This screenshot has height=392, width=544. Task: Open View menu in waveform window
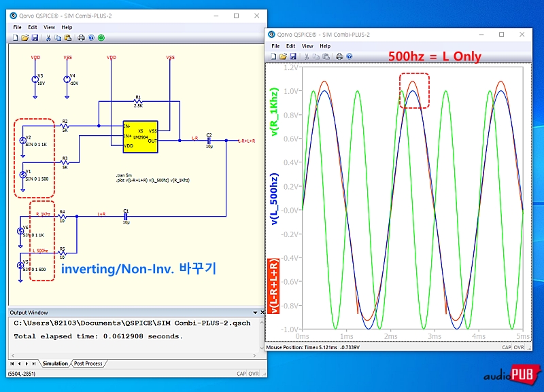[x=308, y=46]
